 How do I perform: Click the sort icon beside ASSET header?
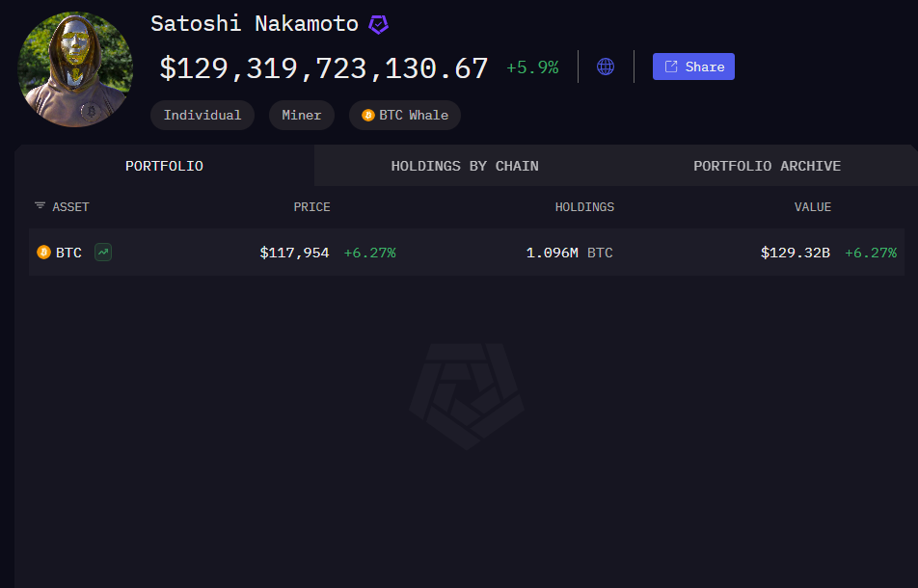pyautogui.click(x=40, y=206)
